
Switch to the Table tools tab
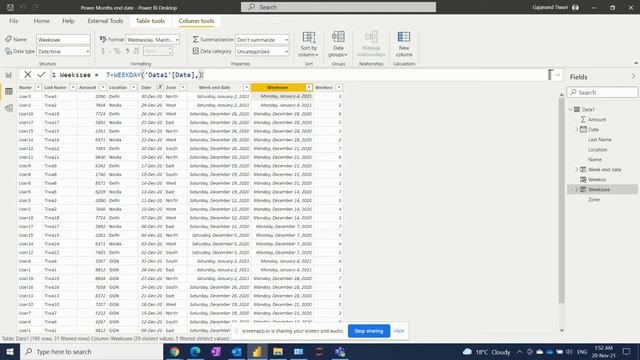[x=150, y=21]
